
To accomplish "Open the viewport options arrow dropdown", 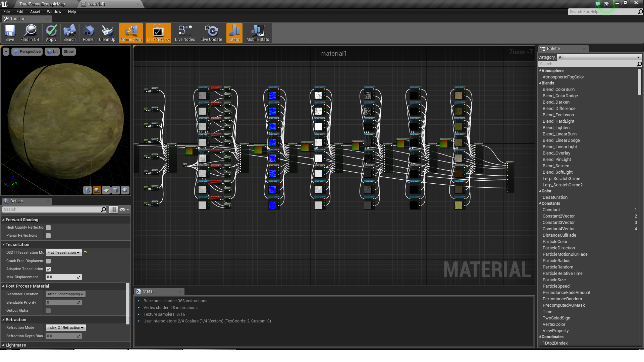I will pos(6,52).
